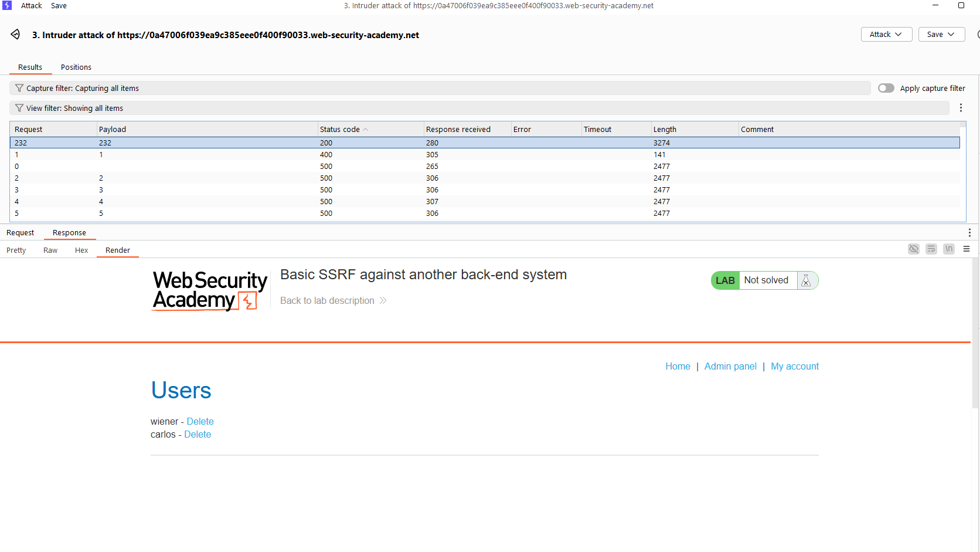
Task: Select the result row with status 400
Action: (485, 154)
